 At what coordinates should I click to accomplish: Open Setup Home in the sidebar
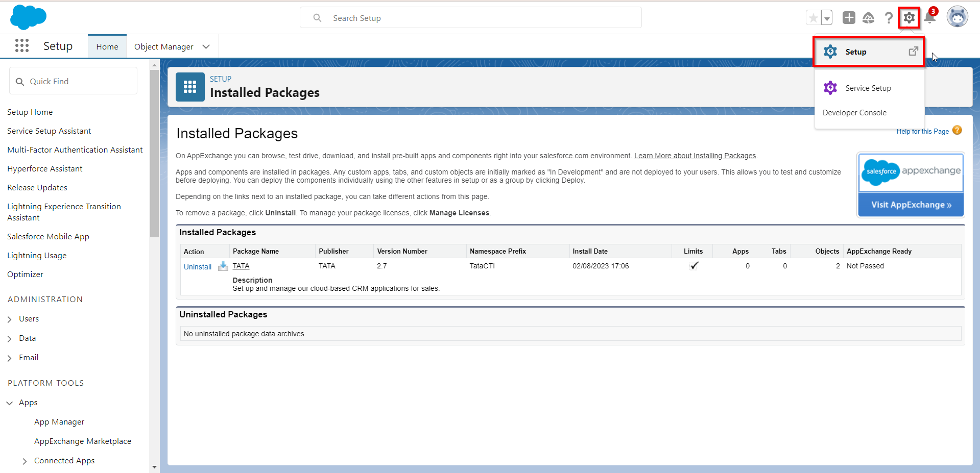click(x=30, y=112)
